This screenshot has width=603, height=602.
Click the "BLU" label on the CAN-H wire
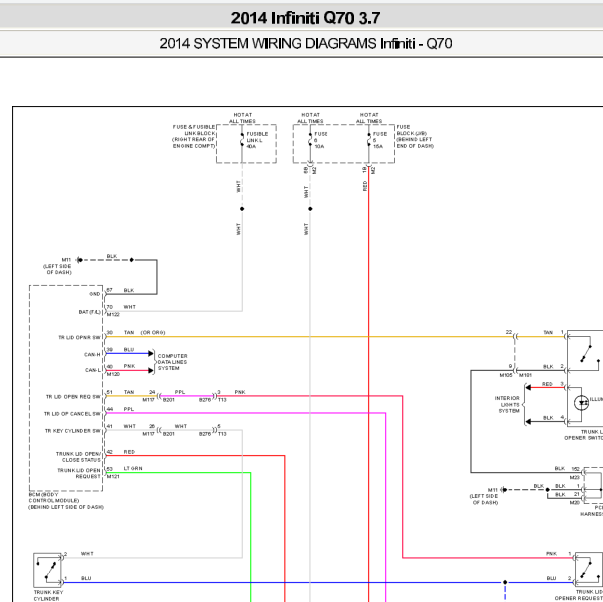pos(129,350)
